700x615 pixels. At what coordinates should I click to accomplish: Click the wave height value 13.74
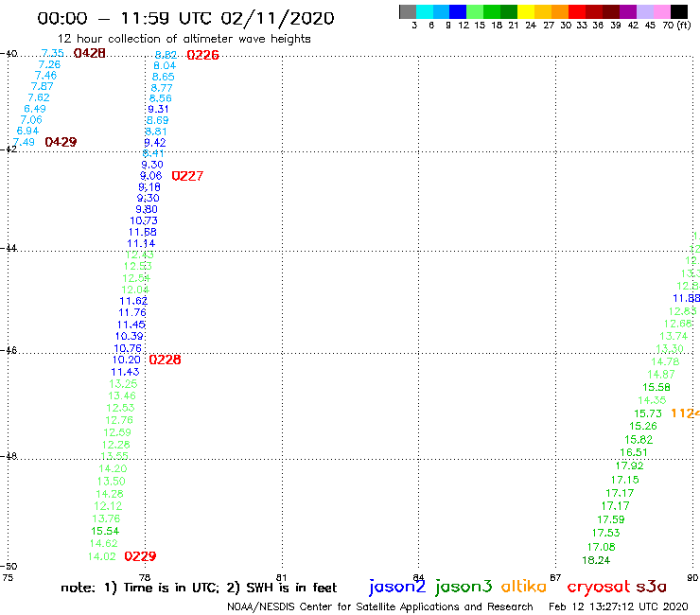(674, 336)
